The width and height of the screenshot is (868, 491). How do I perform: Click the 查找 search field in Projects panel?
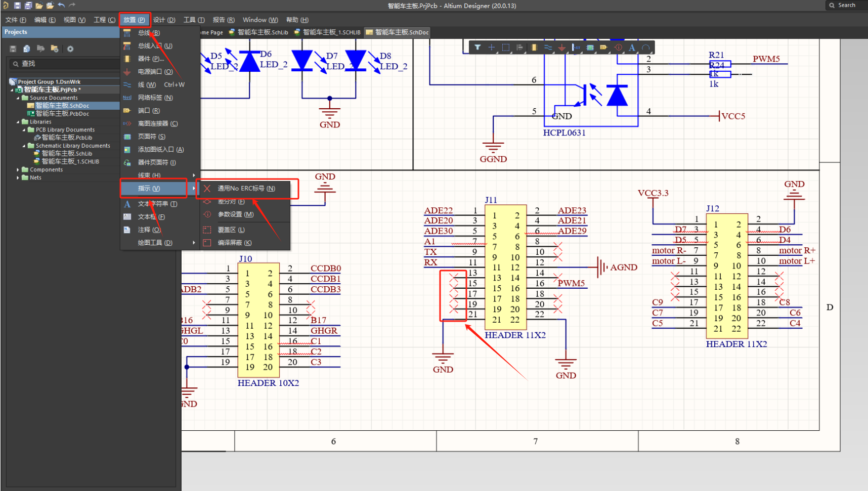[64, 64]
